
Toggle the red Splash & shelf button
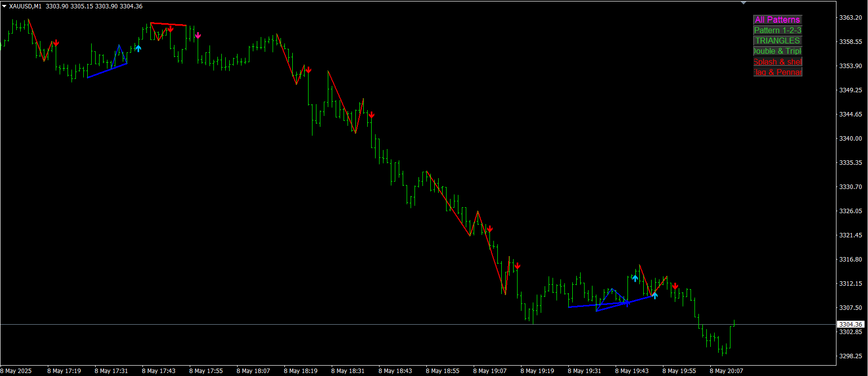pos(778,62)
